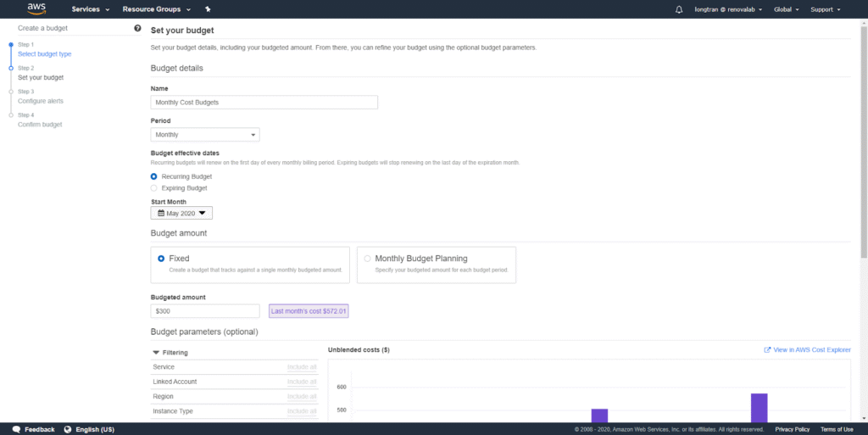Click the tallest purple cost bar
This screenshot has width=868, height=435.
759,408
